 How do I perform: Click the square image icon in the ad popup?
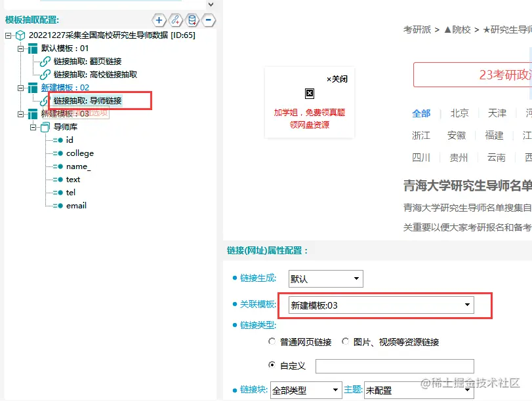pos(309,93)
